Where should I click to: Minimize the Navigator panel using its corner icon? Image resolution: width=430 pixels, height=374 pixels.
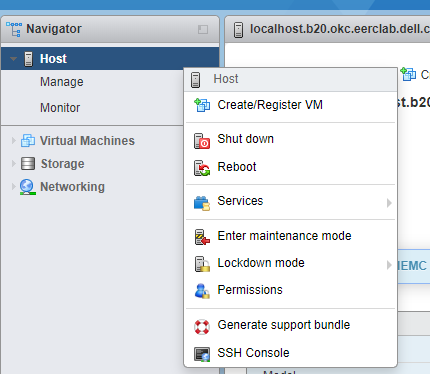point(203,29)
